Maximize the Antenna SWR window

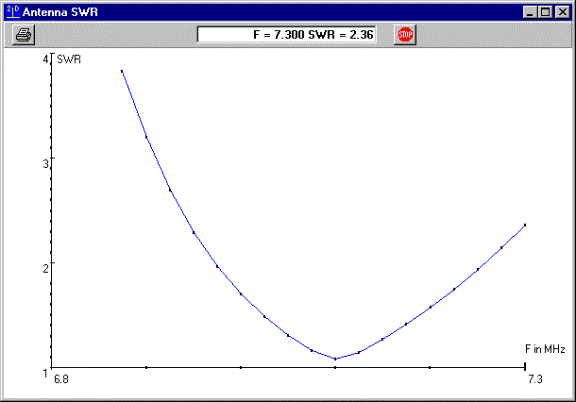(546, 12)
